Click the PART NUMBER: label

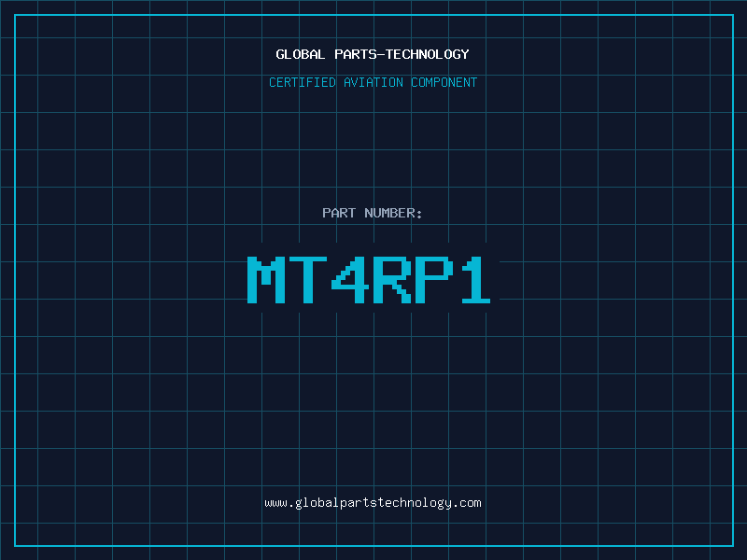[372, 213]
